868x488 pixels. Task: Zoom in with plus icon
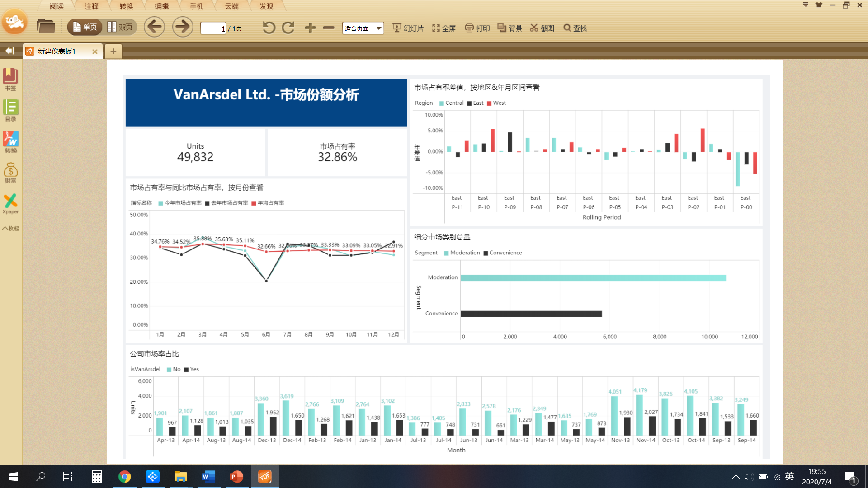[310, 28]
